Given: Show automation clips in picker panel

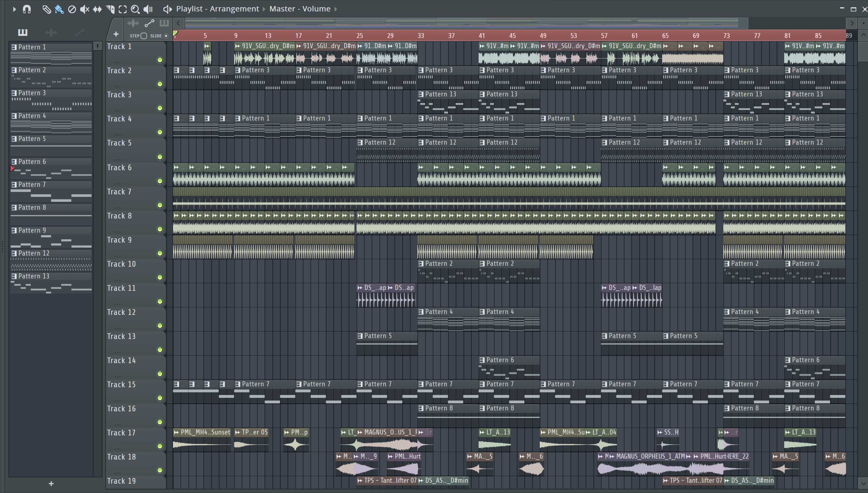Looking at the screenshot, I should 80,33.
